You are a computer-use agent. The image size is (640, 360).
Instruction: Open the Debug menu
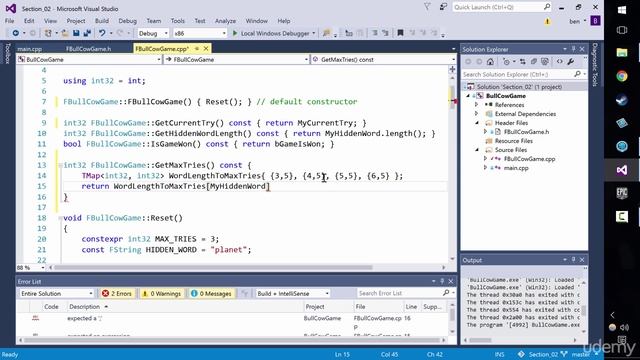pos(127,21)
